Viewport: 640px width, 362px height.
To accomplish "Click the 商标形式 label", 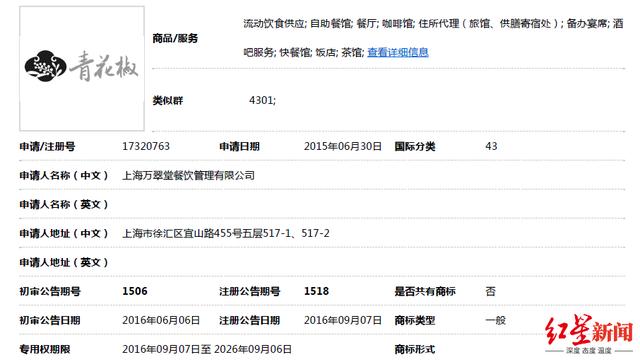I will click(415, 349).
